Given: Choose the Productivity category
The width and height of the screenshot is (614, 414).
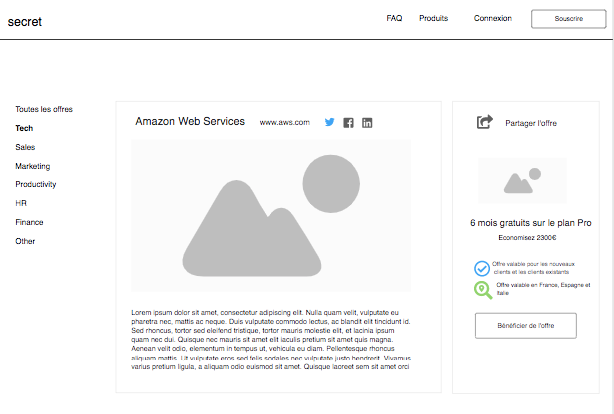Looking at the screenshot, I should 36,184.
